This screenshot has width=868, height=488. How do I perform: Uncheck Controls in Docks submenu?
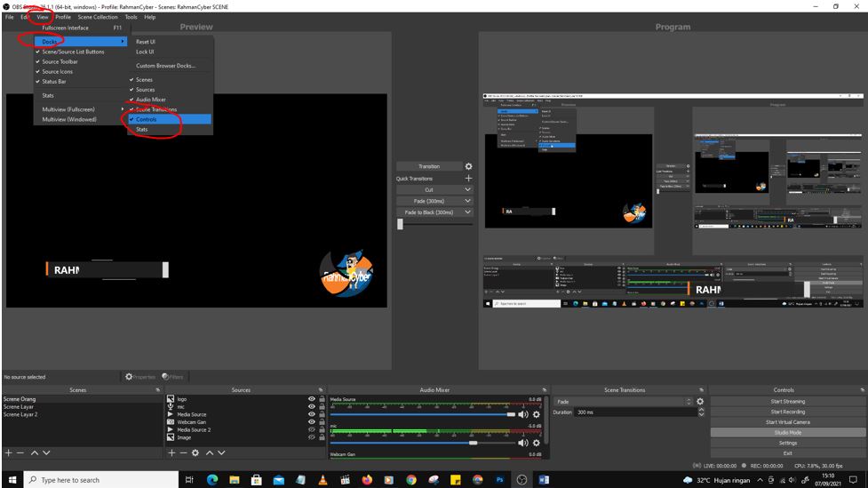(x=170, y=119)
